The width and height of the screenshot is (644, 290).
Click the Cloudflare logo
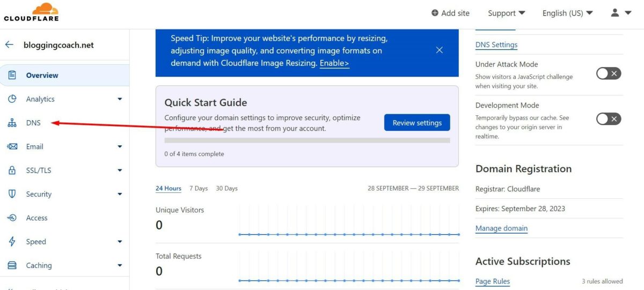(x=31, y=12)
